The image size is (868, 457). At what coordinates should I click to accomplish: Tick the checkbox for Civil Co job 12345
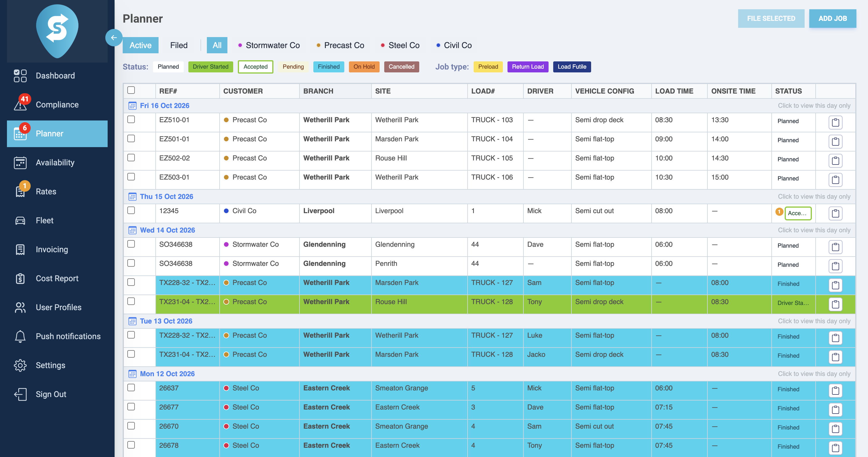point(131,210)
